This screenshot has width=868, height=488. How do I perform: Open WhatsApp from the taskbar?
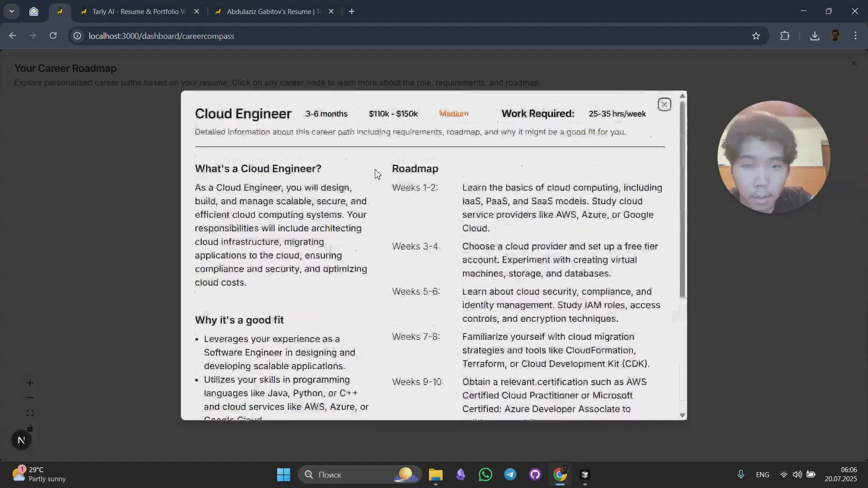[x=485, y=474]
